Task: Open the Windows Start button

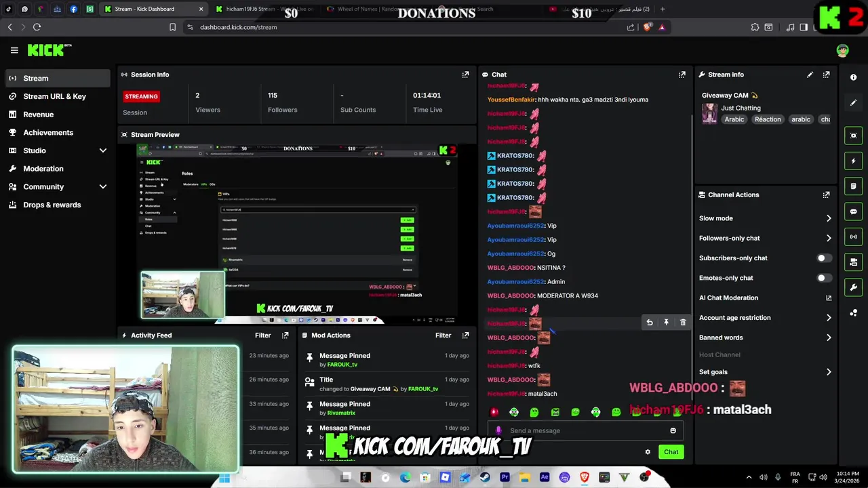Action: [224, 478]
